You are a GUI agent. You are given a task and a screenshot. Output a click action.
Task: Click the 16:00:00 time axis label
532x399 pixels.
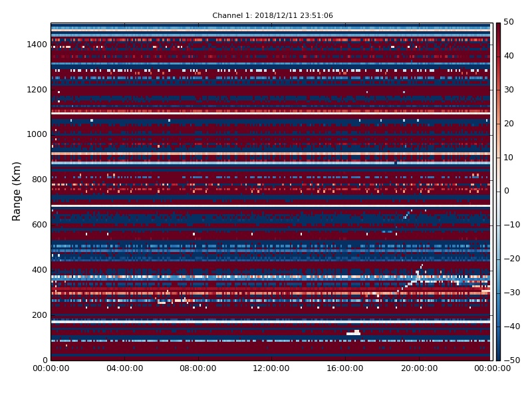(345, 368)
